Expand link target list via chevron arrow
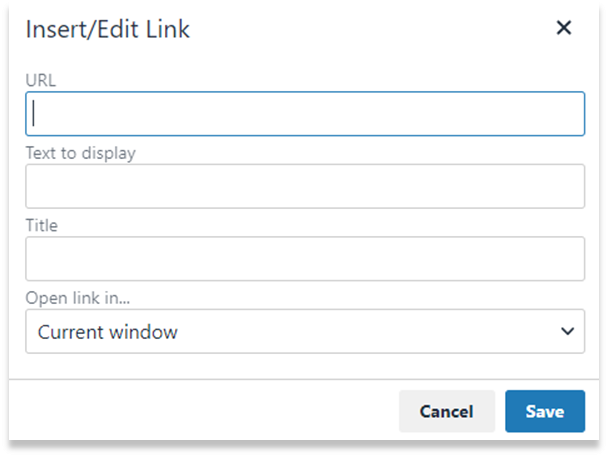 (567, 331)
